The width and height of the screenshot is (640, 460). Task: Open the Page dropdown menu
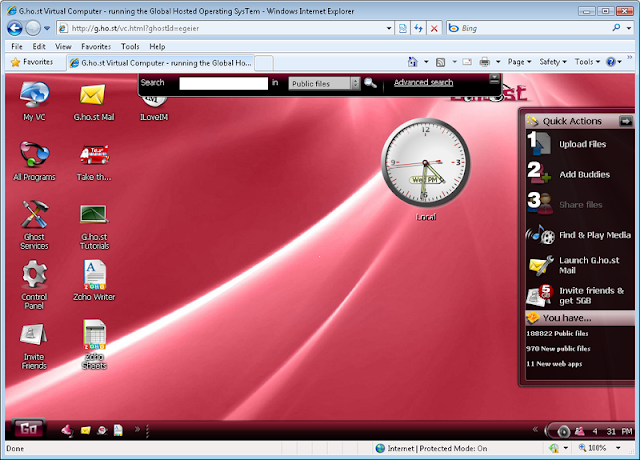click(519, 62)
